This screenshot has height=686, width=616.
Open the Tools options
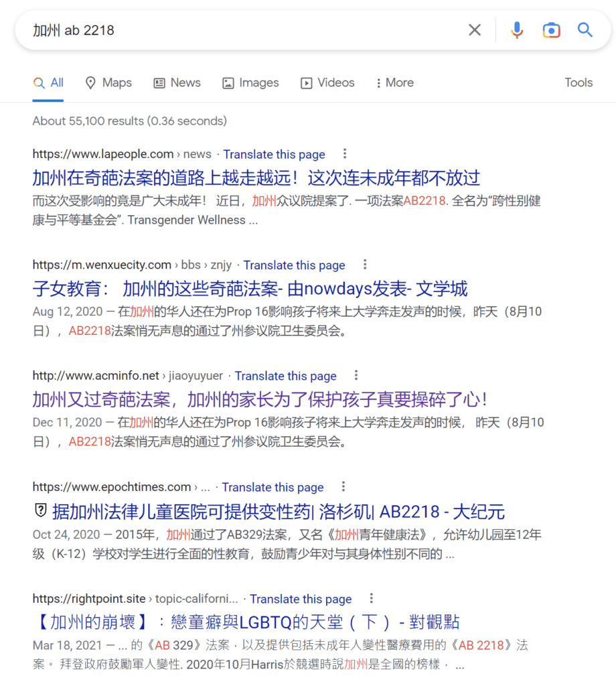pyautogui.click(x=579, y=83)
